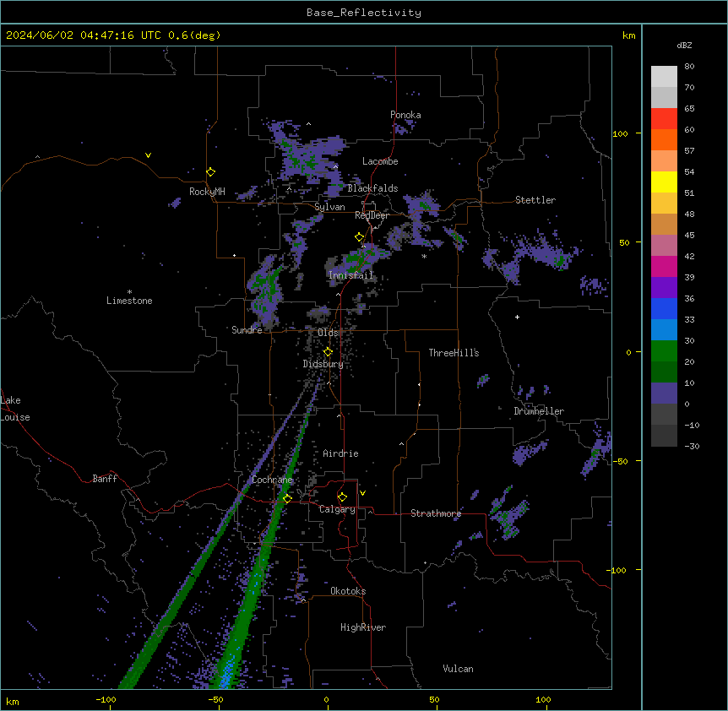728x711 pixels.
Task: Click the Vulcan city label
Action: [459, 669]
